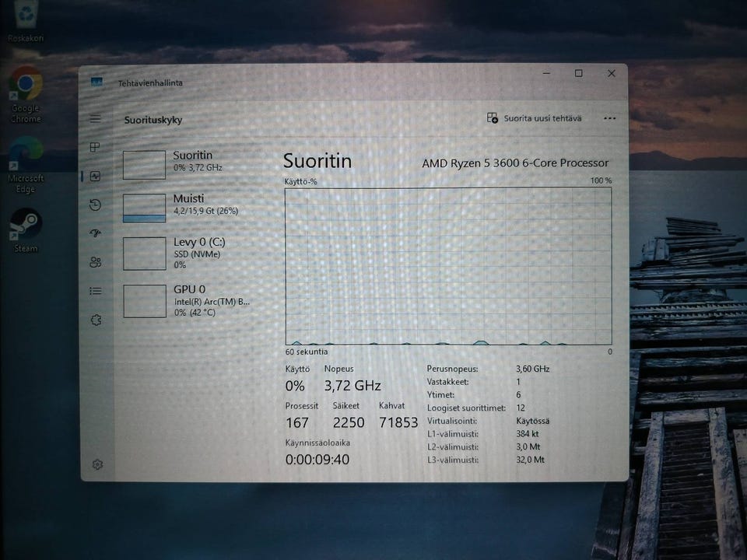This screenshot has height=560, width=747.
Task: Open Steam desktop shortcut
Action: (x=26, y=230)
